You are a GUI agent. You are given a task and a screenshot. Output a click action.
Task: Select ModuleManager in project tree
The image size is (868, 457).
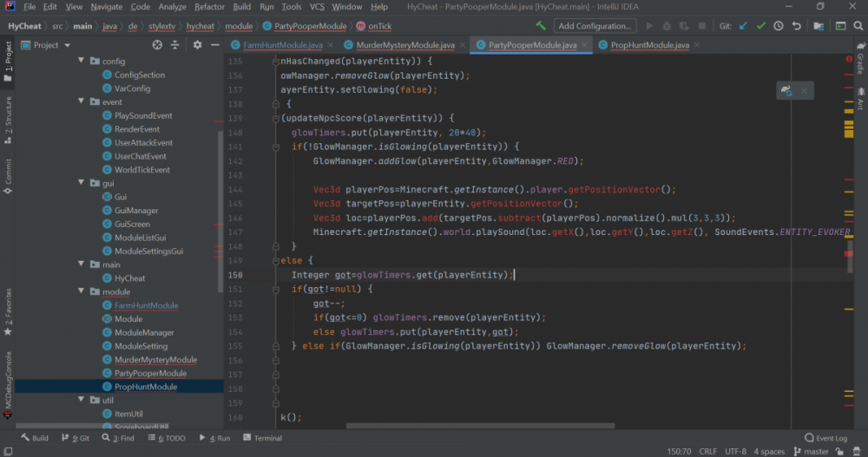144,332
